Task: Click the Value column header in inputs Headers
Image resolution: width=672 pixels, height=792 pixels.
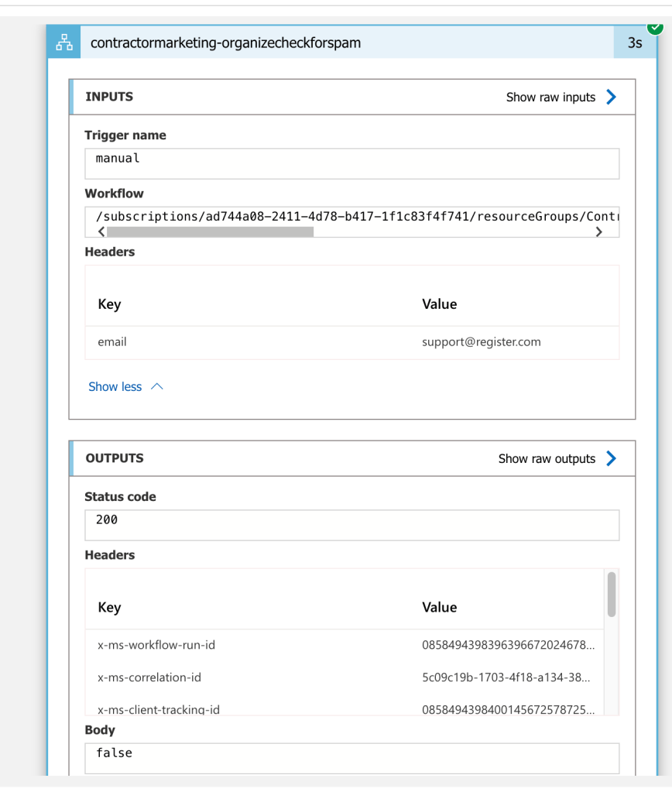Action: pyautogui.click(x=440, y=304)
